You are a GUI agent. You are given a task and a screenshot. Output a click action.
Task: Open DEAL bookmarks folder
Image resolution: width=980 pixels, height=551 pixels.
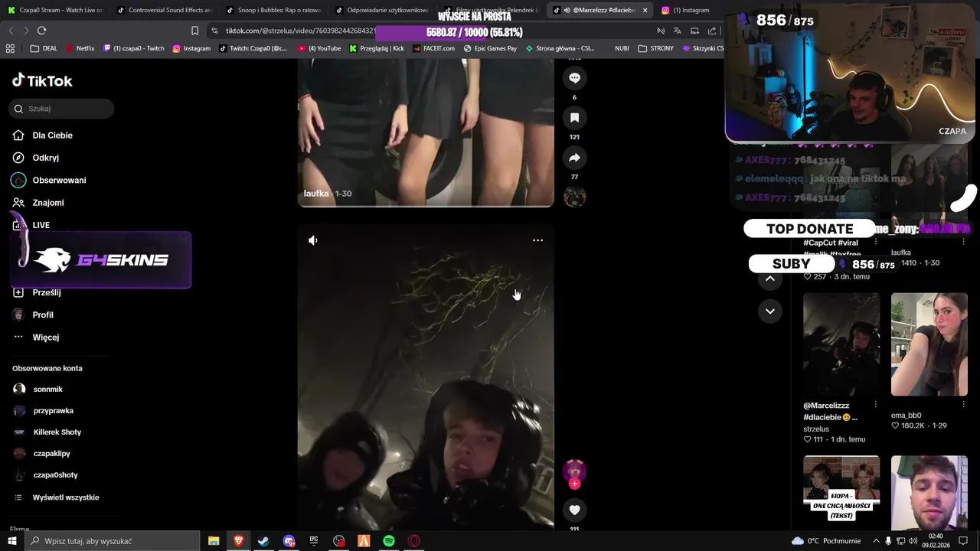pyautogui.click(x=44, y=48)
